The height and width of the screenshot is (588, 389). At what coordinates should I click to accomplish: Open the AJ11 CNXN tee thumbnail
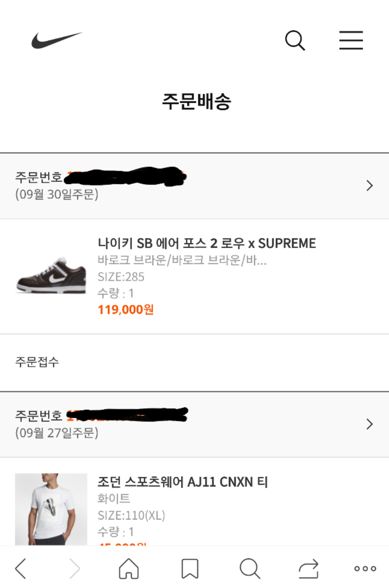coord(51,509)
